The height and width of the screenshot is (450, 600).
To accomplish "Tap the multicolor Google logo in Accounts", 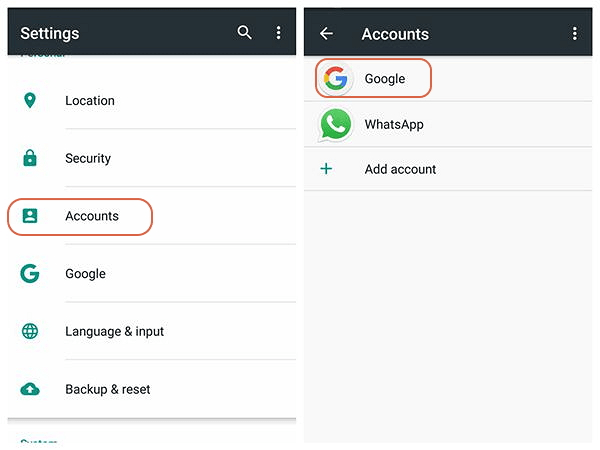I will pos(336,78).
